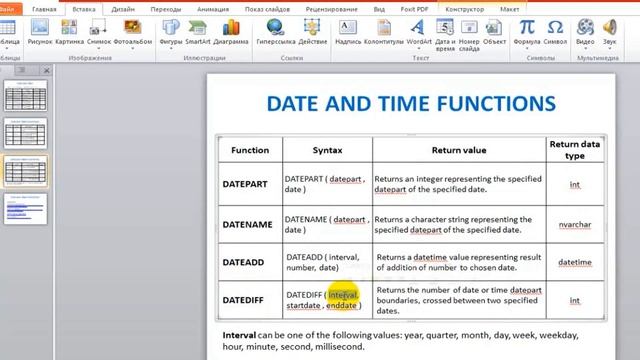
Task: Open the Анимация tab
Action: (213, 9)
